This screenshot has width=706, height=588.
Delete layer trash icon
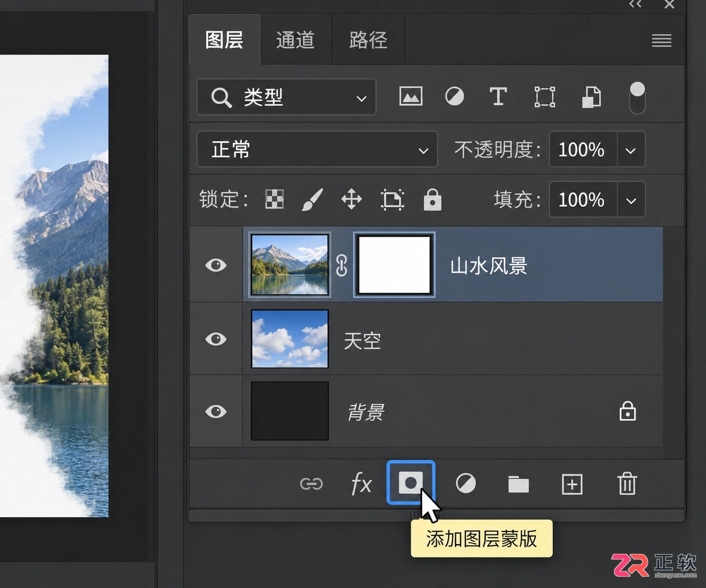pos(627,484)
